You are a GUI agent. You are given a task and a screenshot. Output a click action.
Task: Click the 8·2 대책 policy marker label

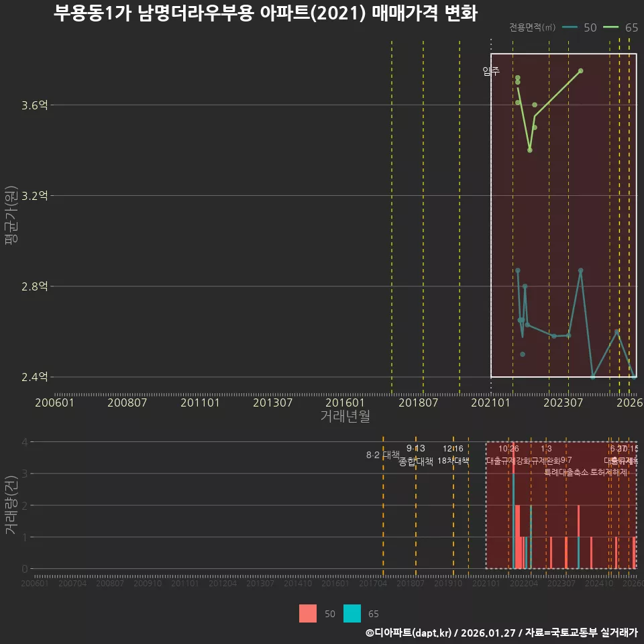[383, 455]
